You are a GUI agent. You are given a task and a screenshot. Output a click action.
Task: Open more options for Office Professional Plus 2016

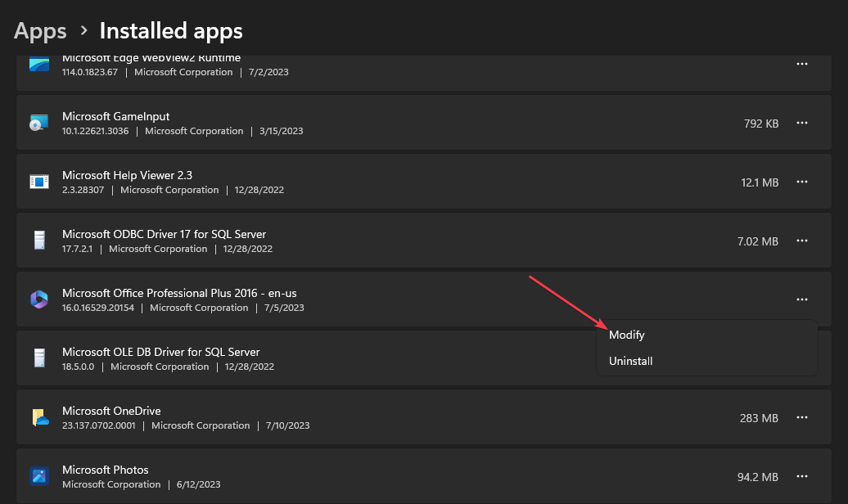[802, 299]
